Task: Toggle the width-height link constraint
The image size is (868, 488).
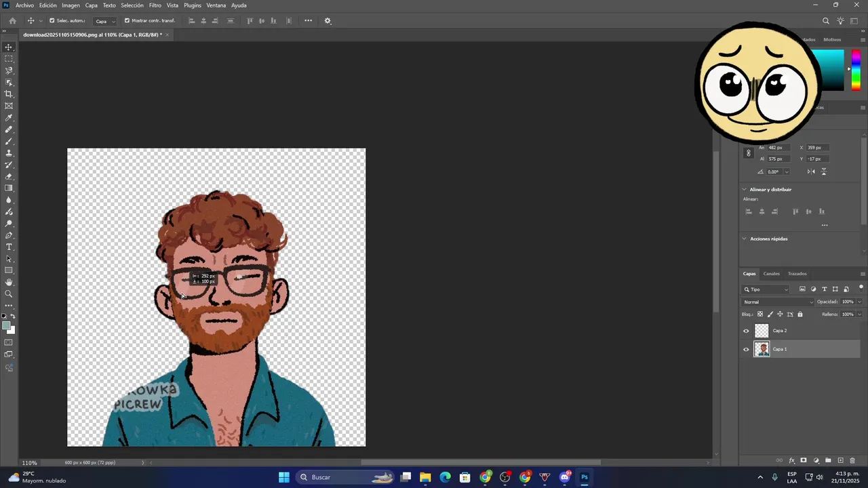Action: pos(749,153)
